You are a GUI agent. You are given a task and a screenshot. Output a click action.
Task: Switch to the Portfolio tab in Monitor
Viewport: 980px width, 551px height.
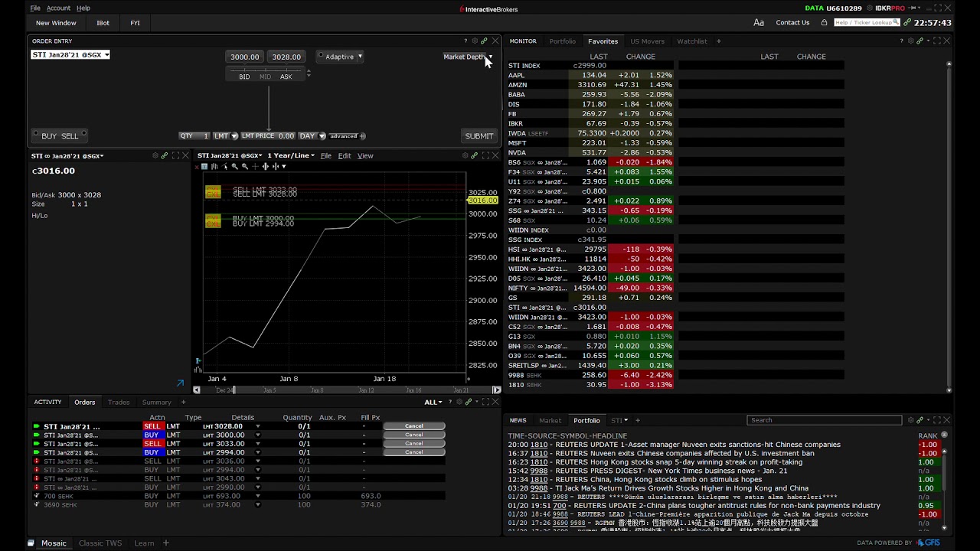coord(562,41)
